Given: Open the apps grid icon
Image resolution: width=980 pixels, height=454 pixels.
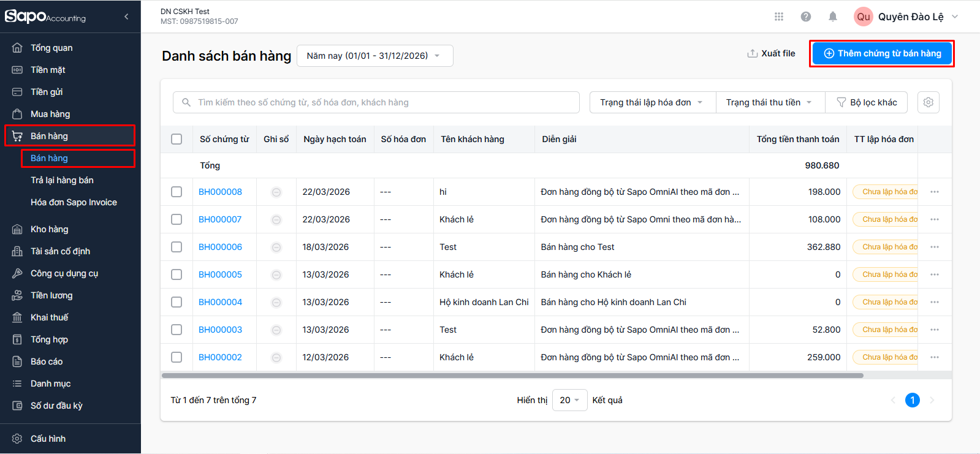Looking at the screenshot, I should click(x=779, y=17).
